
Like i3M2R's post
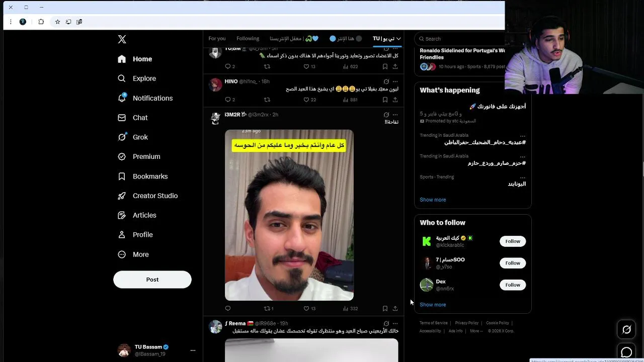point(309,308)
